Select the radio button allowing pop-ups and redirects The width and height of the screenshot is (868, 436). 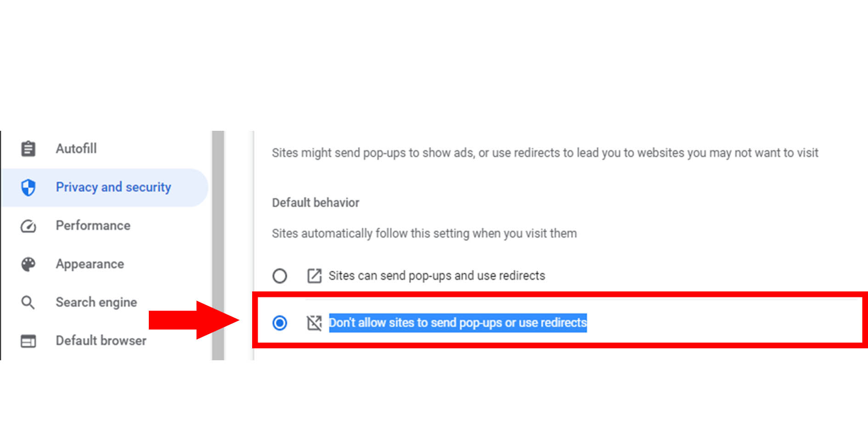[x=280, y=276]
